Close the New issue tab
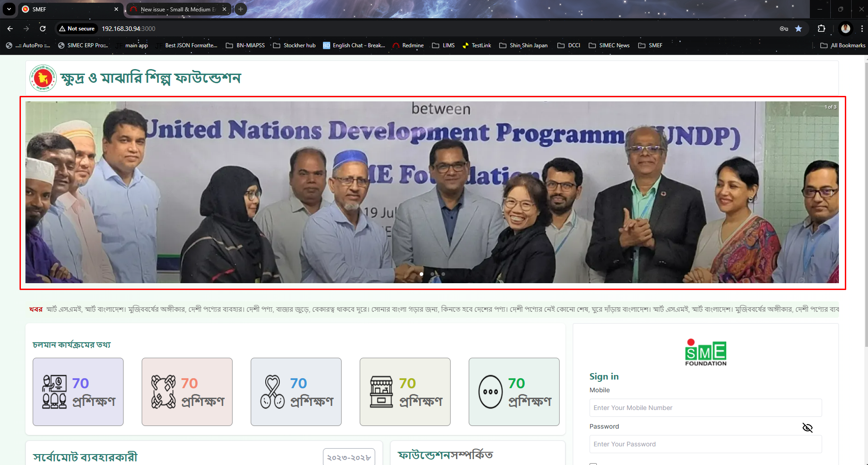 [224, 9]
